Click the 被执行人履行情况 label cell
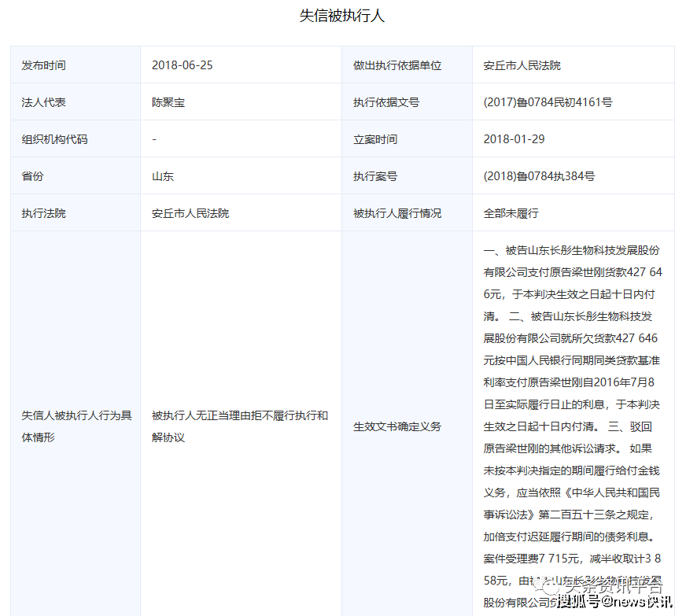 point(397,213)
